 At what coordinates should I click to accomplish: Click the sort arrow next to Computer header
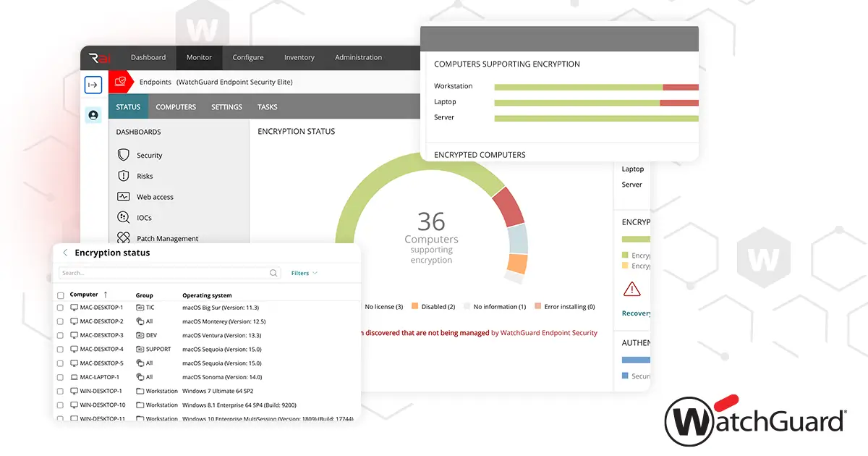point(106,295)
